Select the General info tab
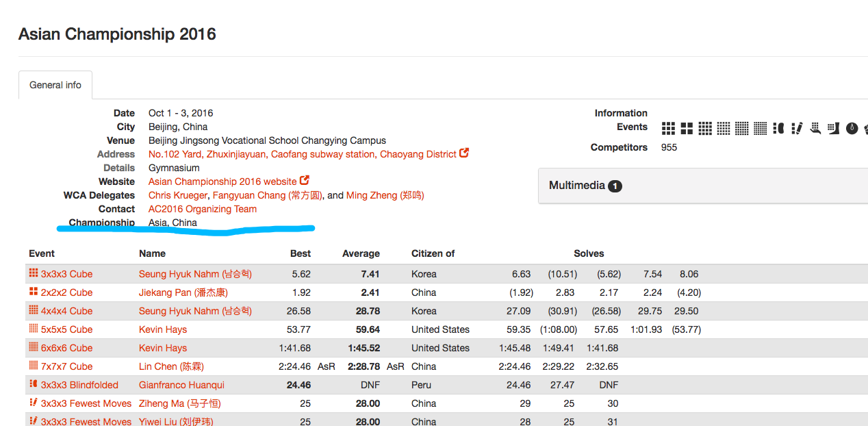This screenshot has height=426, width=868. [x=55, y=85]
